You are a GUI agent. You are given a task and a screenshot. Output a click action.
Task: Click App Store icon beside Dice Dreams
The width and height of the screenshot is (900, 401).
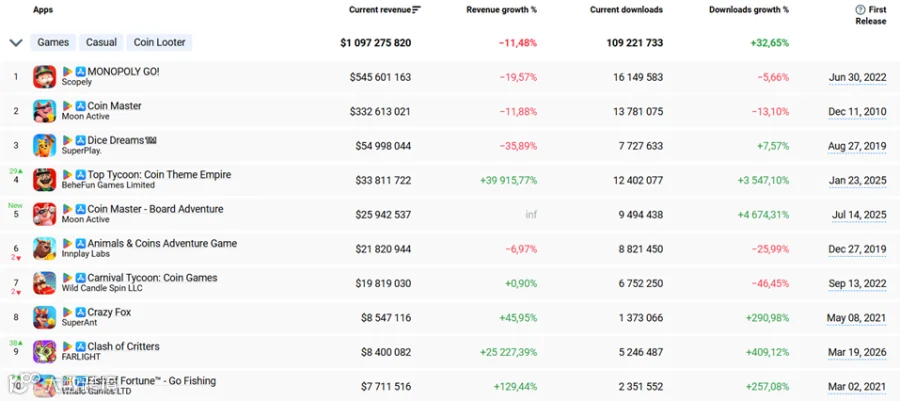click(x=80, y=141)
